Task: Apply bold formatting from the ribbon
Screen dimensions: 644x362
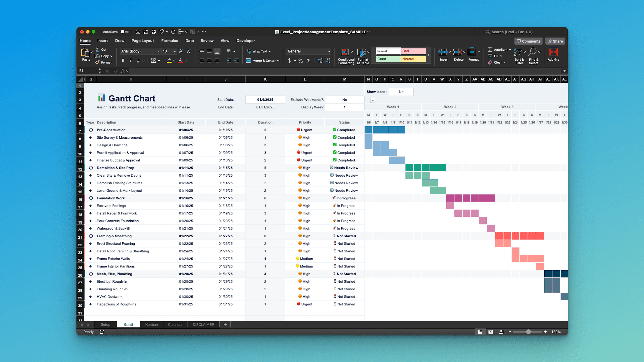Action: (123, 61)
